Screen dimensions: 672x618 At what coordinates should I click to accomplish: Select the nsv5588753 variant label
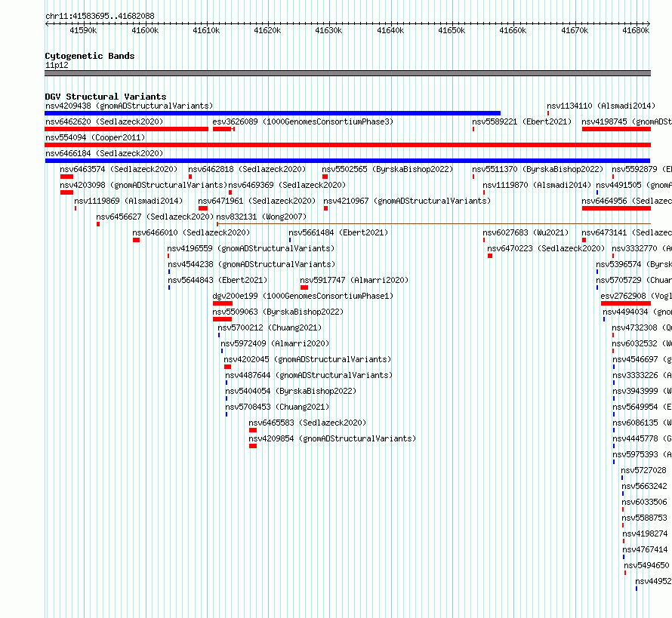tap(645, 518)
